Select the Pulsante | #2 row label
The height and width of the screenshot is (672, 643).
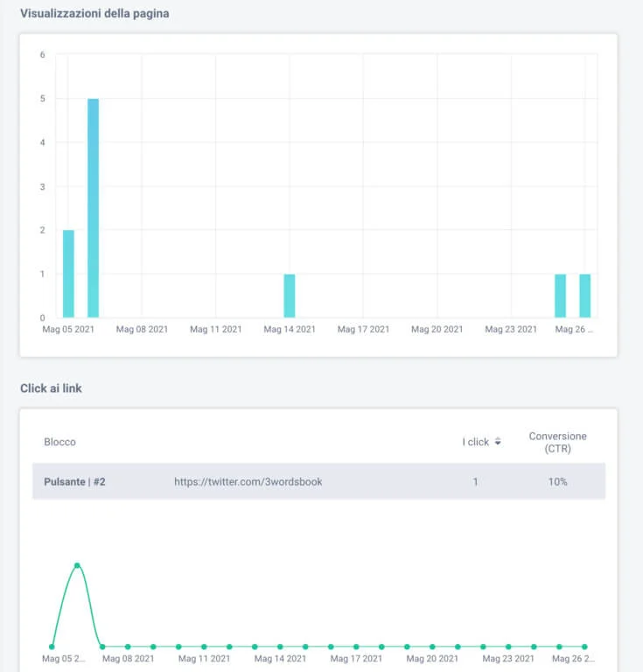point(74,481)
